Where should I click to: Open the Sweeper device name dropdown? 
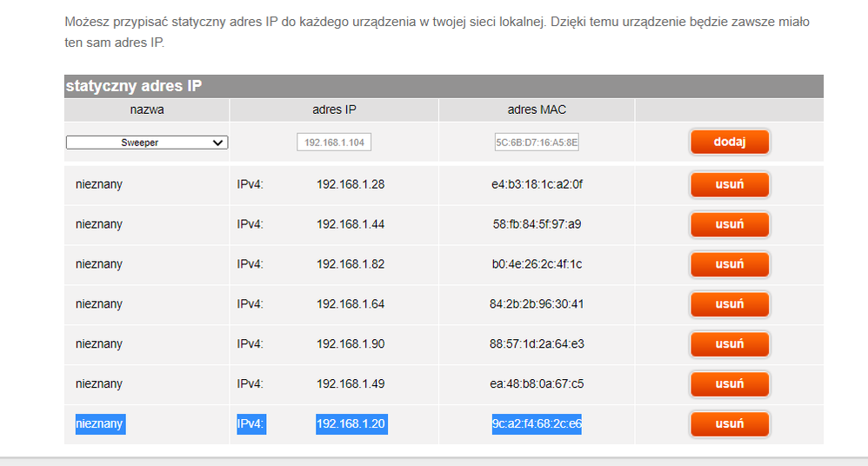click(147, 143)
